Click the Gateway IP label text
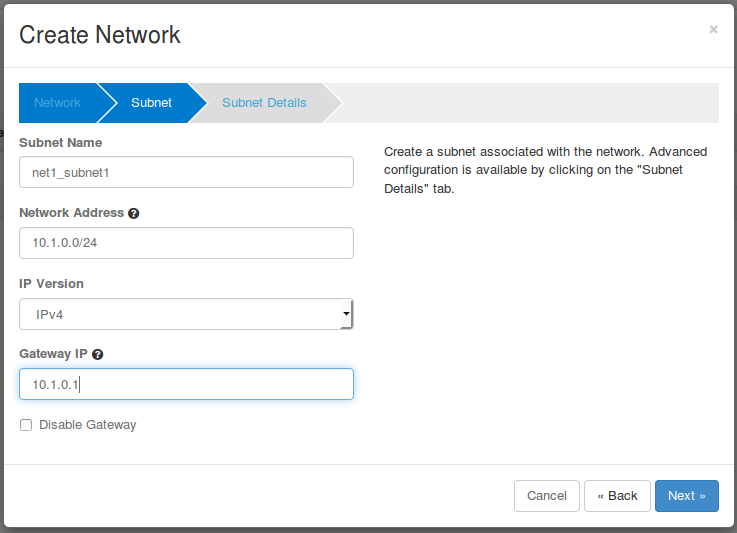The height and width of the screenshot is (533, 737). (53, 354)
